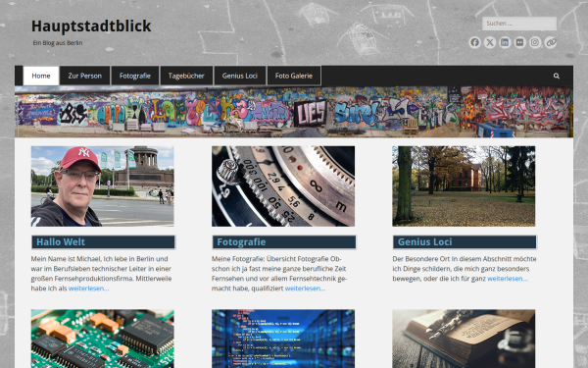
Task: Open the blue server code thumbnail
Action: 283,339
